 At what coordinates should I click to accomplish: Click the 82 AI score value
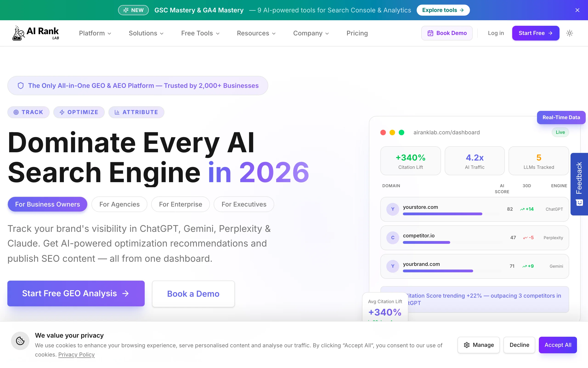click(x=510, y=209)
